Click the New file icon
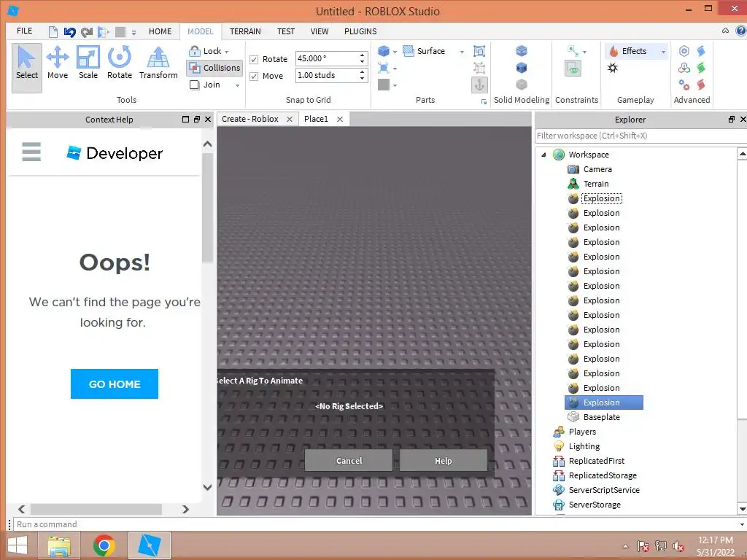 [53, 32]
